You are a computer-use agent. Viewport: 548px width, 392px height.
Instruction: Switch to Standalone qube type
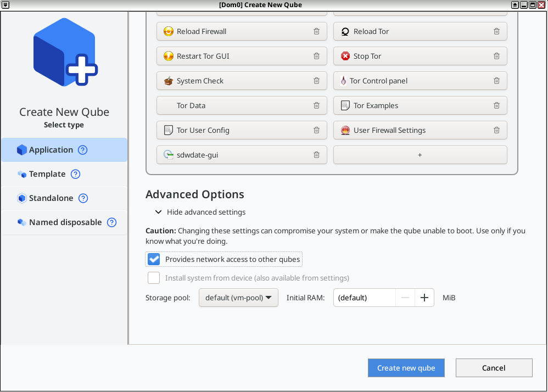tap(51, 198)
